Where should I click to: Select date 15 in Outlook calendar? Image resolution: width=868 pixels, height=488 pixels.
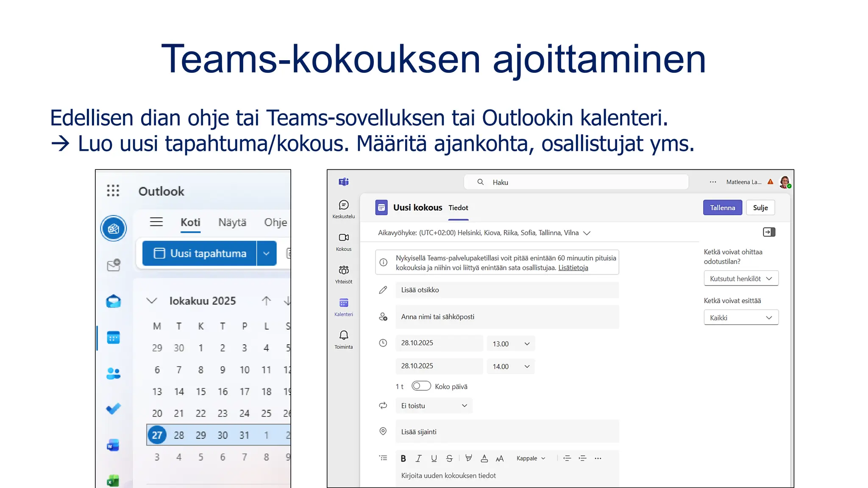click(x=201, y=391)
